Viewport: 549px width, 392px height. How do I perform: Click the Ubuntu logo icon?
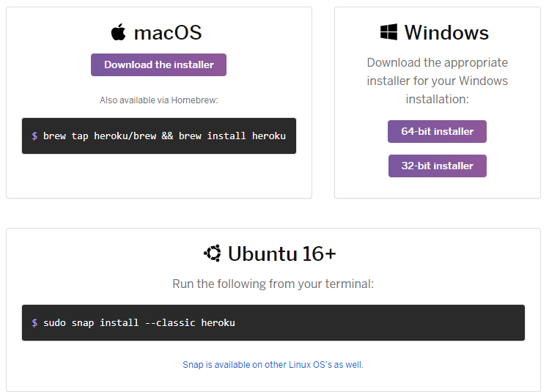tap(213, 254)
